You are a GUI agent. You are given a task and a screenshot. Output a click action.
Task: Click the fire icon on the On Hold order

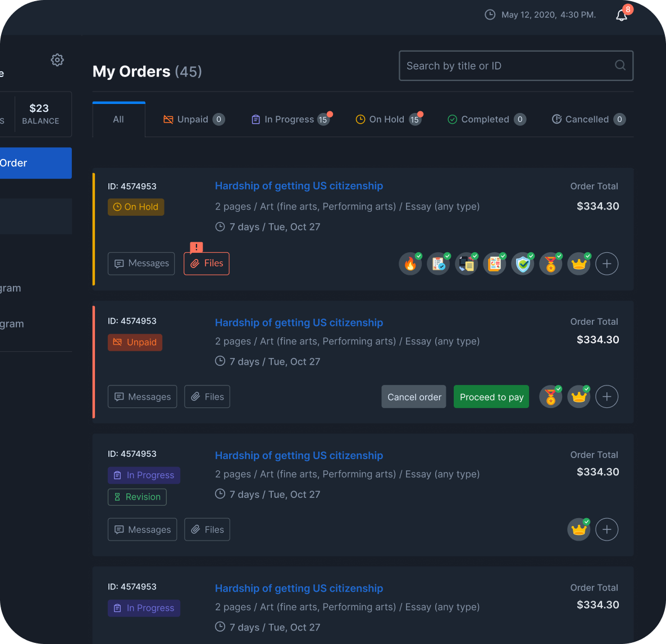tap(410, 264)
